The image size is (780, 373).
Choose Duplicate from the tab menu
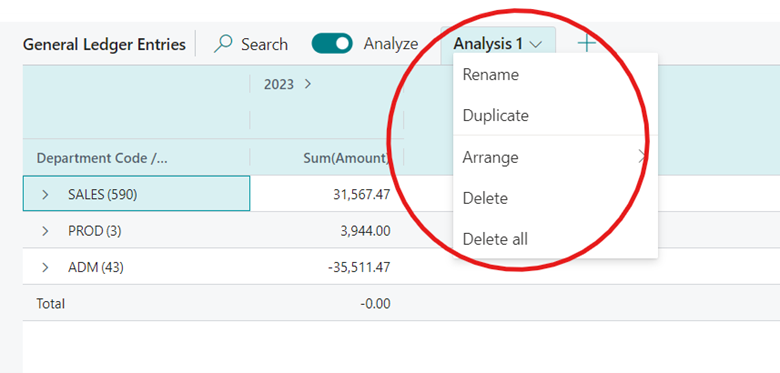555,115
